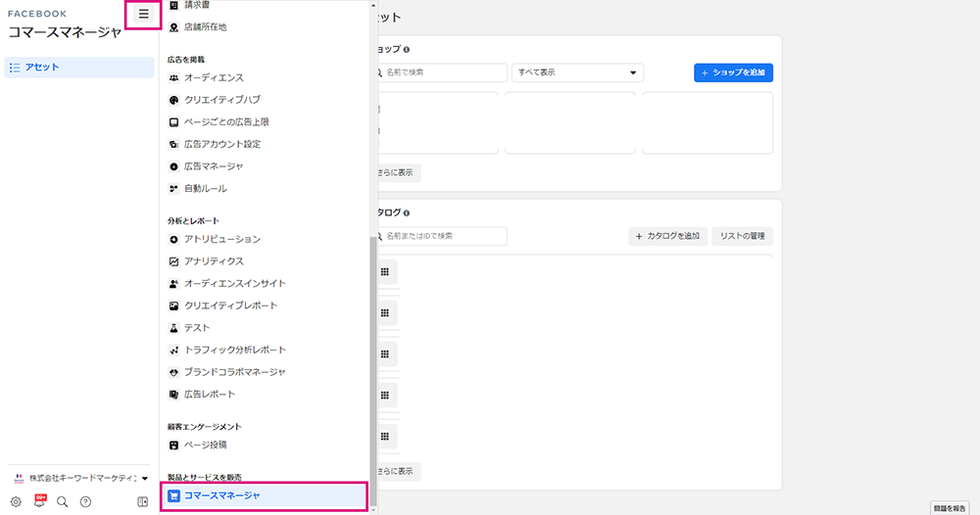Click the 自動ルール icon

(x=173, y=189)
